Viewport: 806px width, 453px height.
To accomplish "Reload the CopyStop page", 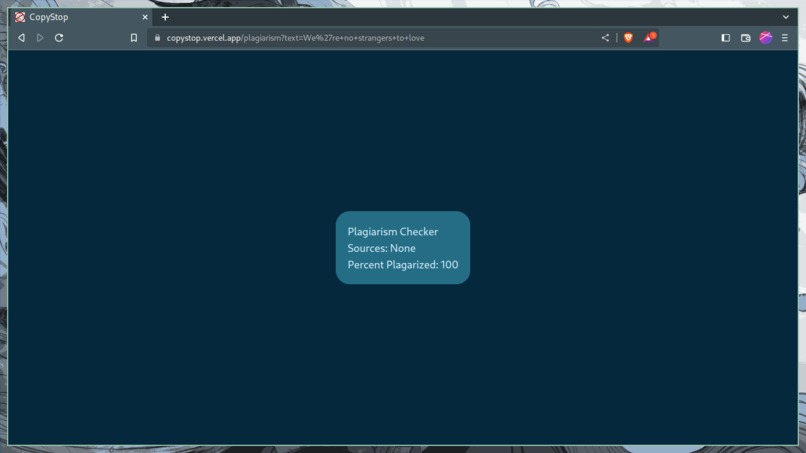I will point(59,38).
